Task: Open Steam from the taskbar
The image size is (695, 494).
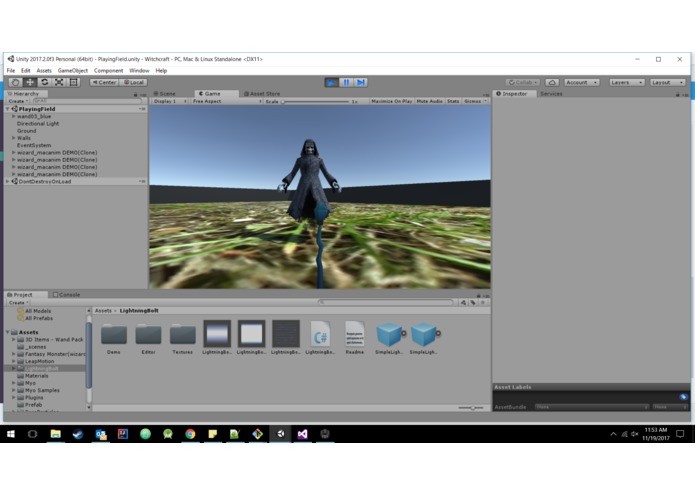Action: (x=78, y=434)
